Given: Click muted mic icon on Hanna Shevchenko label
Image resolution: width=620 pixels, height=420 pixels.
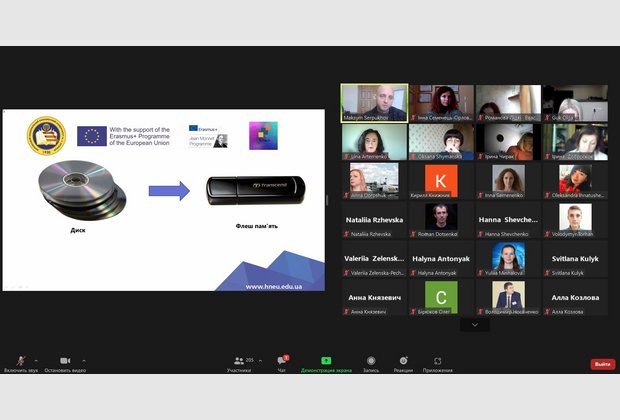Looking at the screenshot, I should pyautogui.click(x=480, y=234).
